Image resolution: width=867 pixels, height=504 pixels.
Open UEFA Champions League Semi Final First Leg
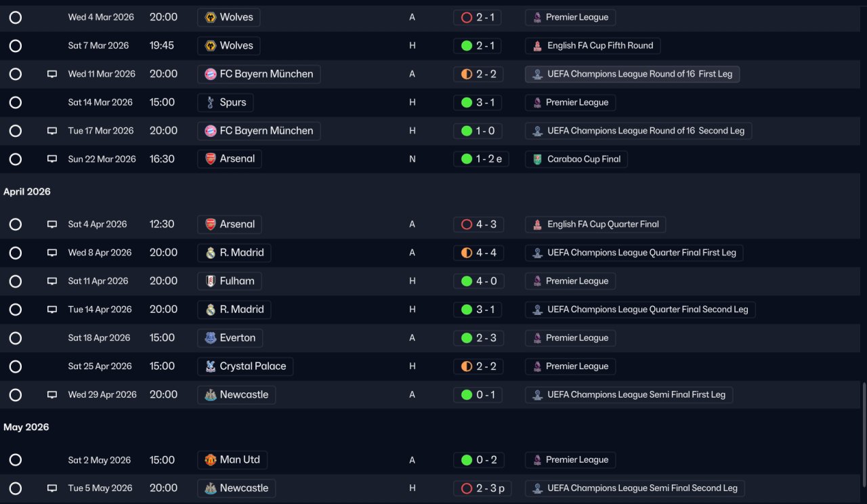pyautogui.click(x=629, y=395)
